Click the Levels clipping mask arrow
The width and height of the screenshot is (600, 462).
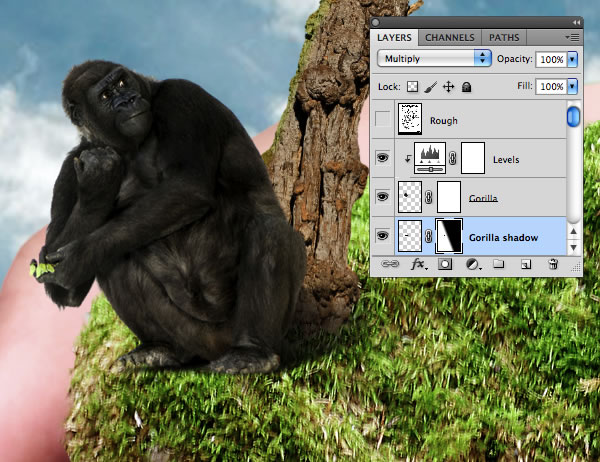tap(408, 158)
